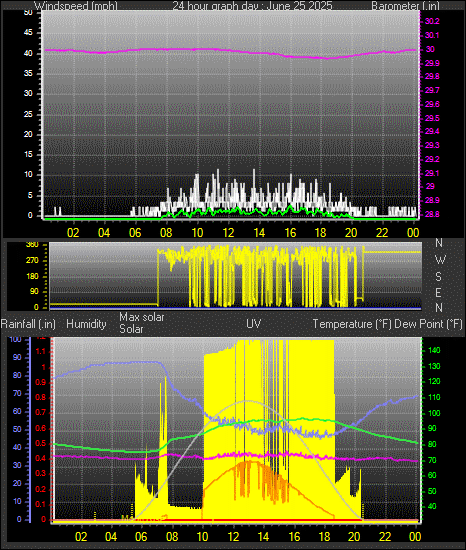
Task: Click the 90 value on blue humidity axis
Action: tap(17, 357)
